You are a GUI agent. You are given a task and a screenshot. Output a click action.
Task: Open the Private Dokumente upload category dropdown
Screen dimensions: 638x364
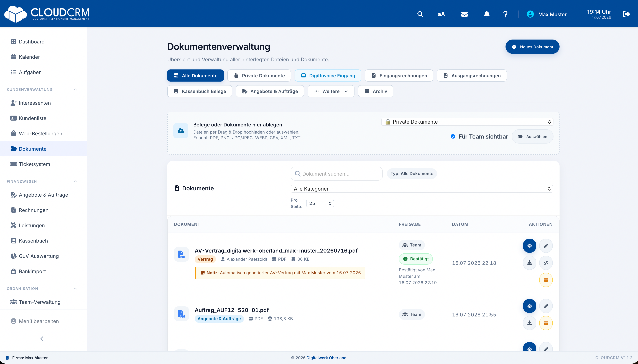pos(467,122)
